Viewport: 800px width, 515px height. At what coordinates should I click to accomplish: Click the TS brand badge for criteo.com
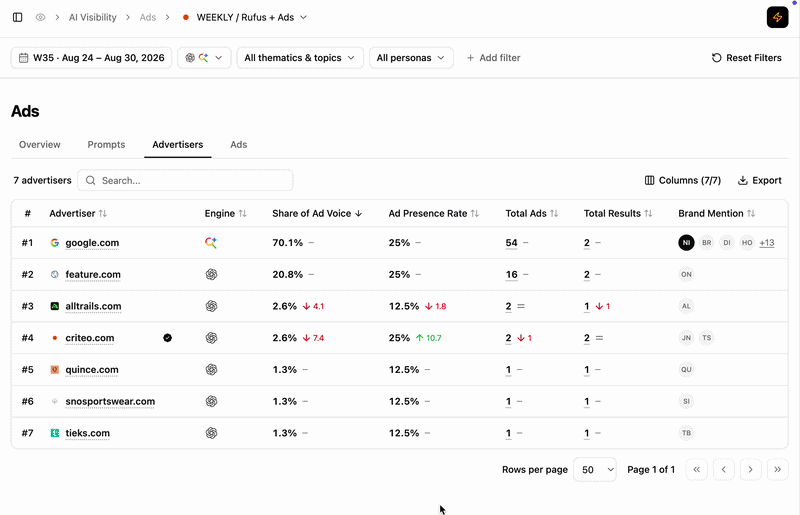[x=707, y=338]
